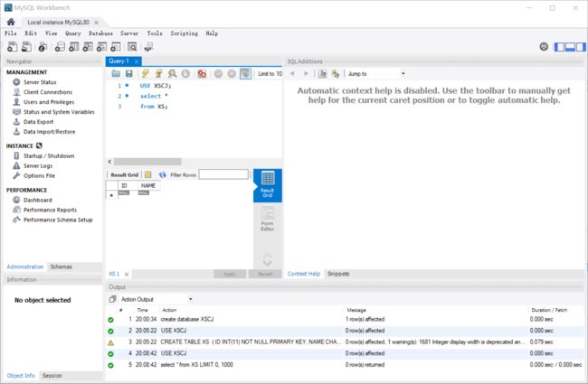Close the XS 1 result tab
Image resolution: width=588 pixels, height=384 pixels.
click(127, 275)
